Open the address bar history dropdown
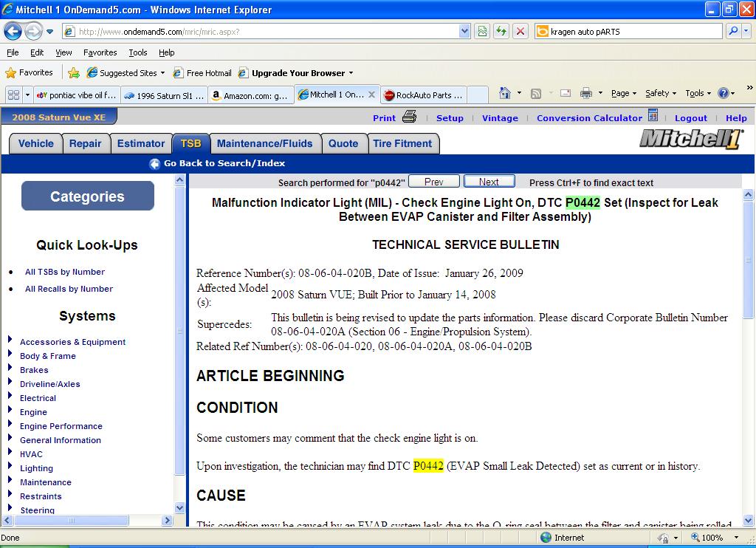 pos(464,32)
